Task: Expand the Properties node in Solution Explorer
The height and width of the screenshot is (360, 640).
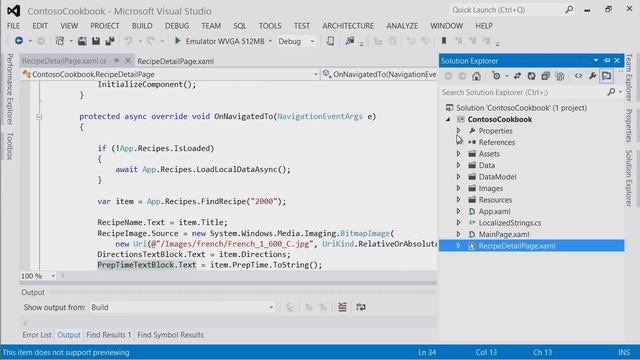Action: tap(458, 131)
